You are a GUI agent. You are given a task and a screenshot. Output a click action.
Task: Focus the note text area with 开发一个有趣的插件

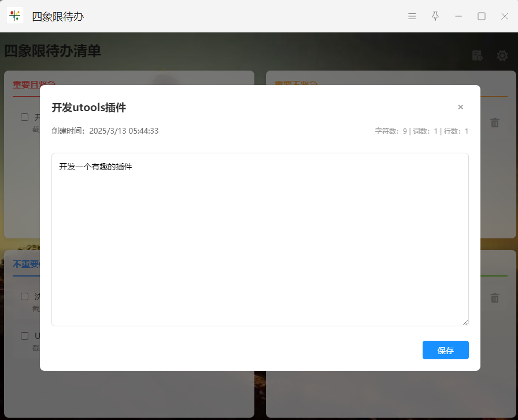260,240
